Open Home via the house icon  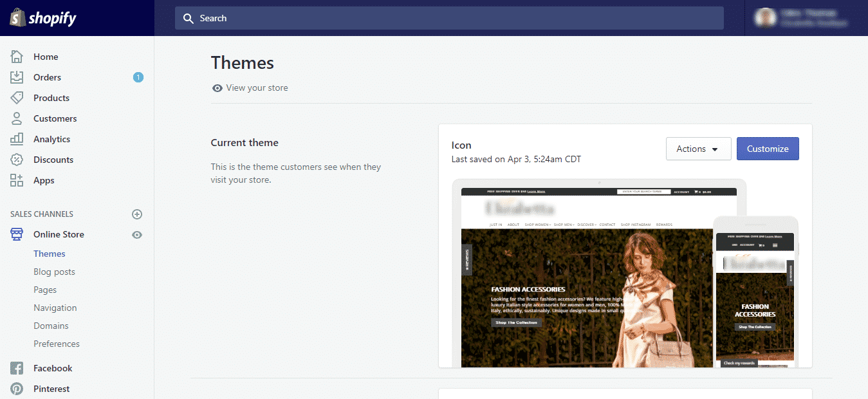[x=17, y=57]
